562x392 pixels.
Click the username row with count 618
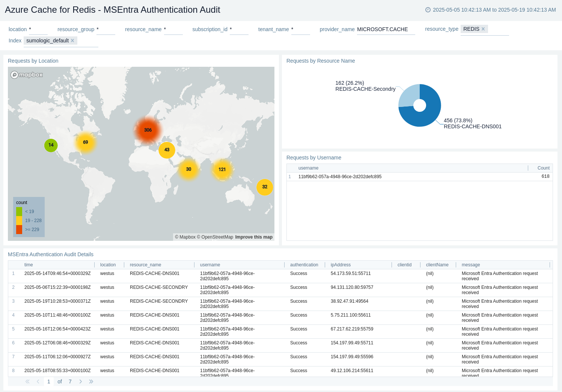420,177
